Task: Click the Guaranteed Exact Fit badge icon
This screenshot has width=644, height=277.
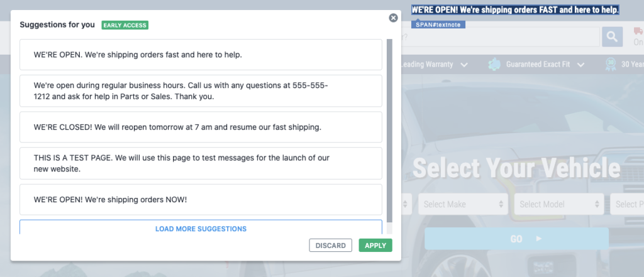Action: coord(494,65)
